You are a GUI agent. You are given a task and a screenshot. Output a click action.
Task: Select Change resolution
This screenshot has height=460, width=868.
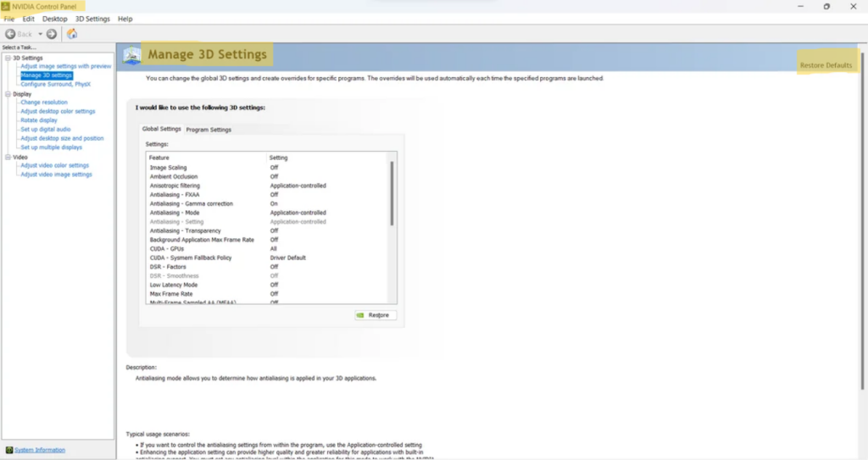[x=44, y=103]
